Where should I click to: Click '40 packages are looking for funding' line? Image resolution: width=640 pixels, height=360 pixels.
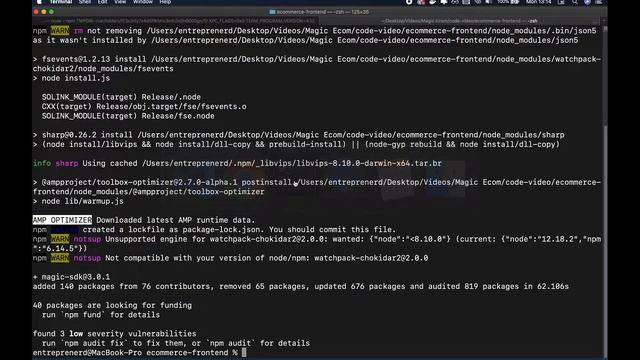click(112, 305)
